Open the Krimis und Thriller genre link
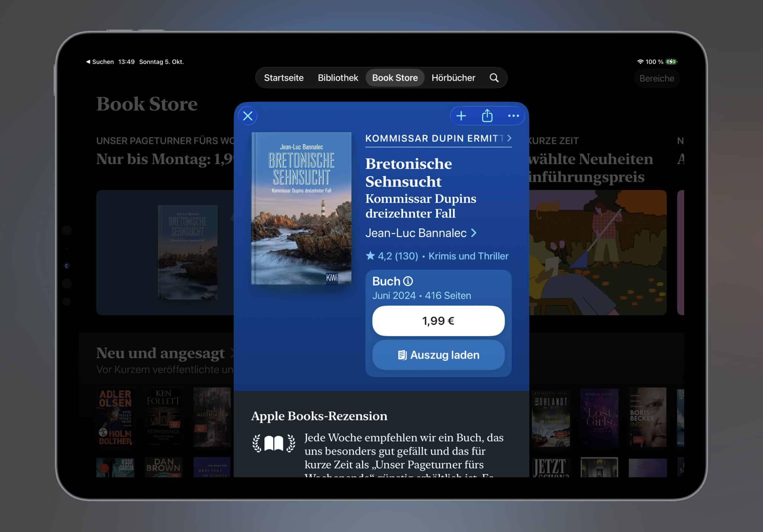This screenshot has width=763, height=532. point(468,256)
